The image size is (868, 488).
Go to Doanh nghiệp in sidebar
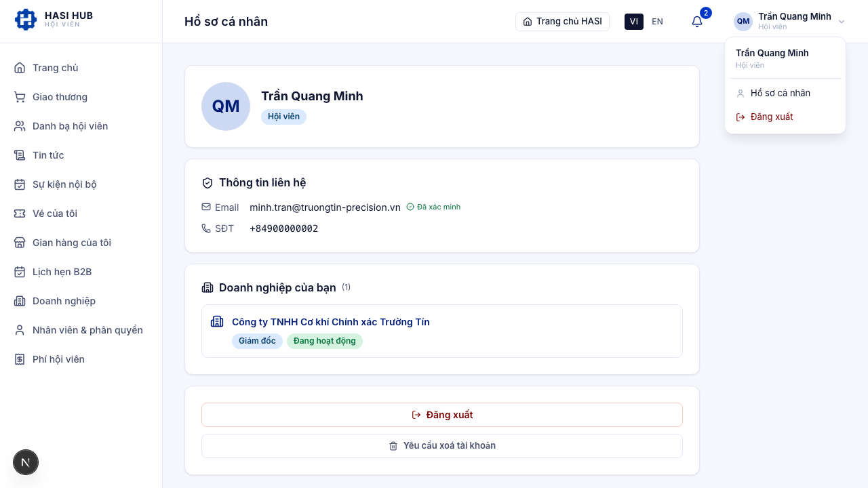click(x=81, y=301)
